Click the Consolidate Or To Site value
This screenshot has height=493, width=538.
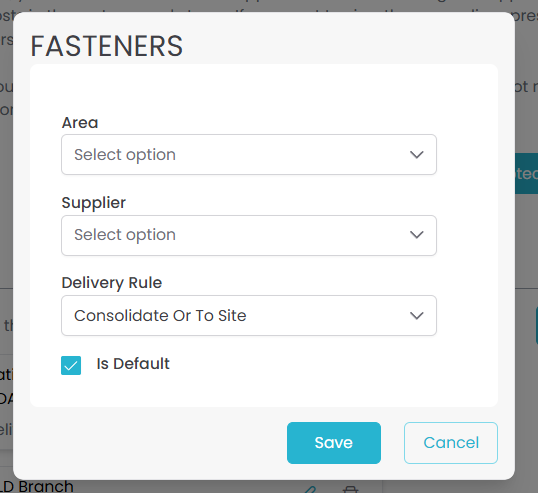pos(160,316)
